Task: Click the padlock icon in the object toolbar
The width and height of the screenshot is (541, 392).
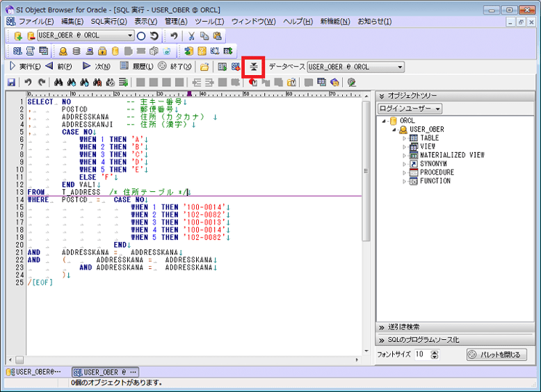Action: 102,51
